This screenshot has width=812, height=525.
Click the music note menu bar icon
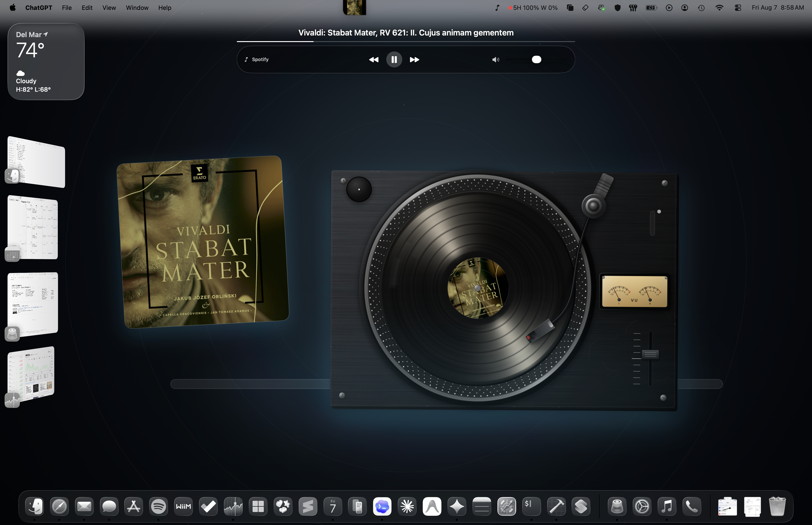[497, 8]
